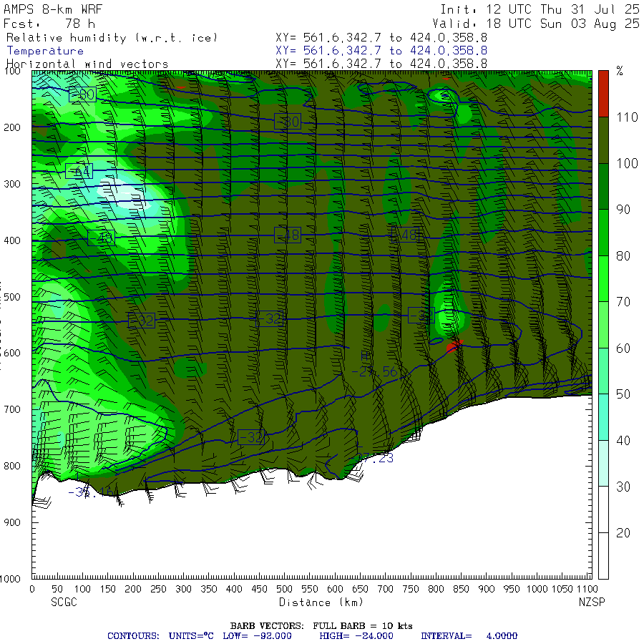This screenshot has width=644, height=644.
Task: Click the "-64" temperature contour label
Action: pyautogui.click(x=79, y=171)
